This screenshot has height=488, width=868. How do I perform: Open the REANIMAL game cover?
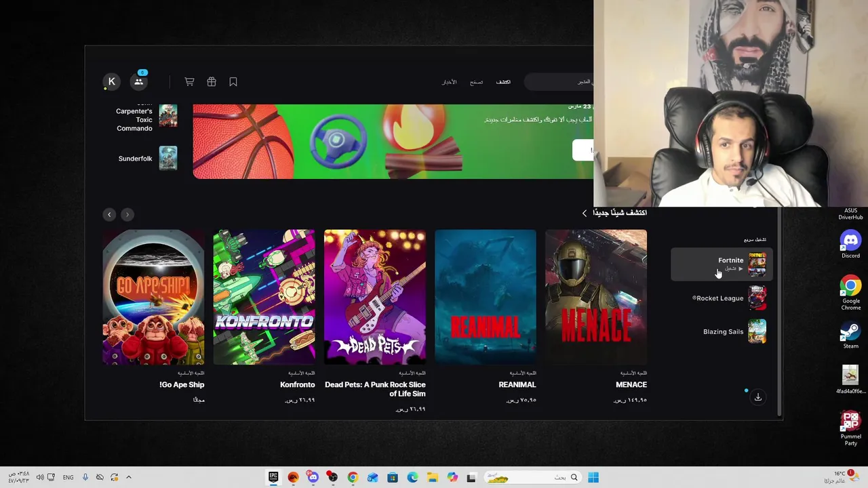(486, 297)
